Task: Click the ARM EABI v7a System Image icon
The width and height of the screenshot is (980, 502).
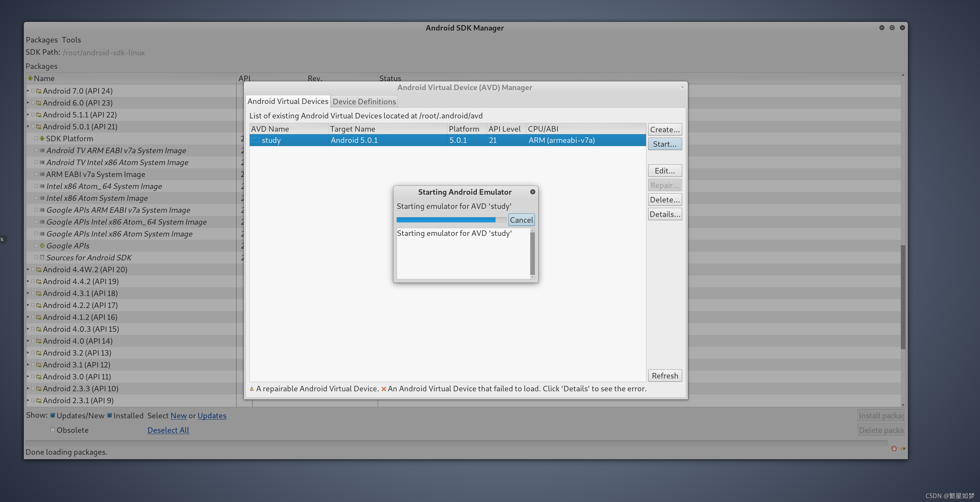Action: point(42,174)
